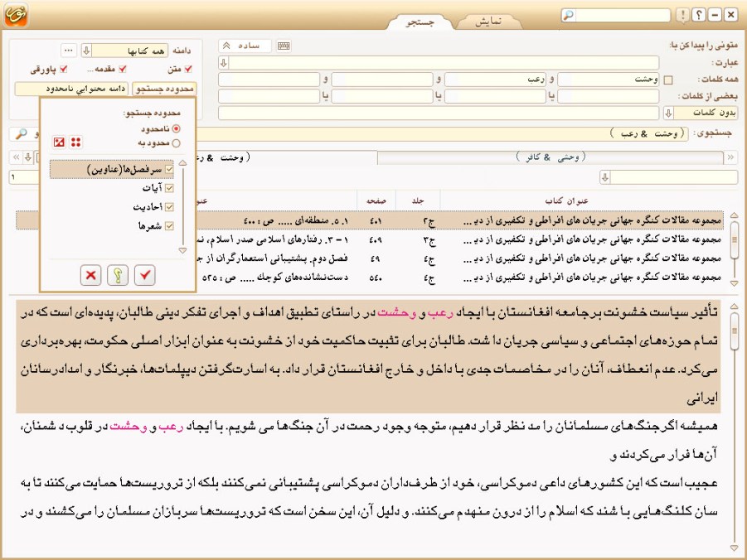Sort results by the صفحه column header
The height and width of the screenshot is (560, 747).
tap(376, 200)
